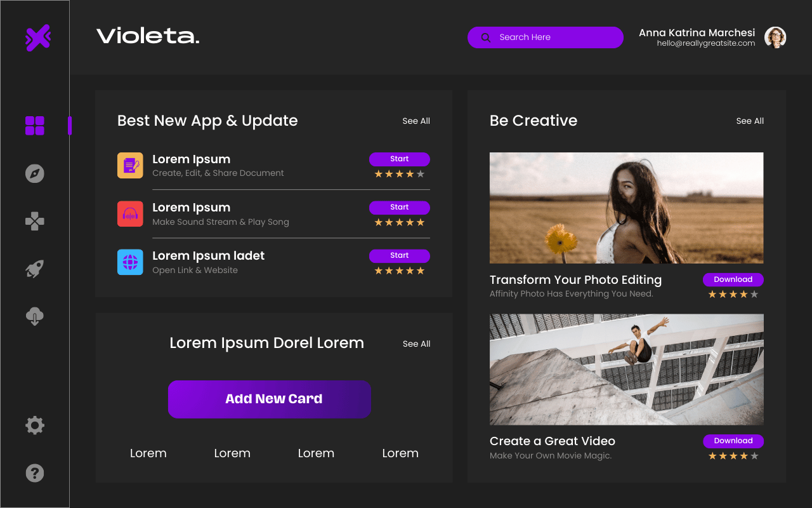Viewport: 812px width, 508px height.
Task: Click star rating for Play Song app row
Action: pyautogui.click(x=400, y=222)
